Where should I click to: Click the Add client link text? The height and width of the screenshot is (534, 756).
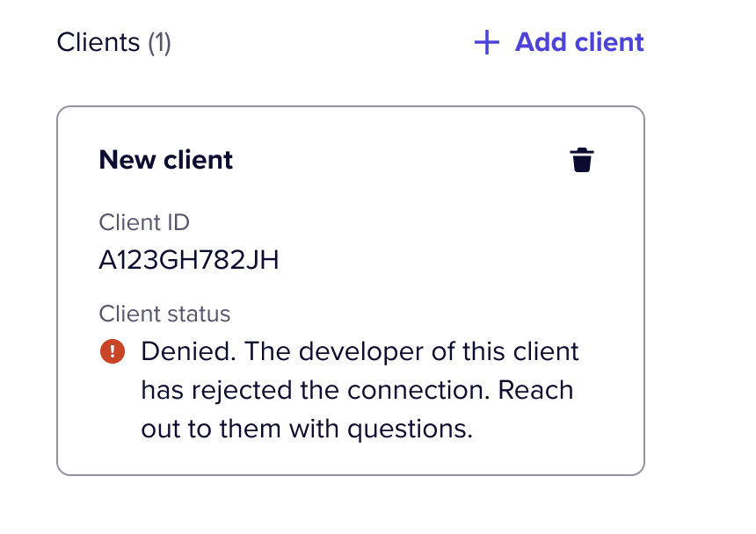click(579, 42)
